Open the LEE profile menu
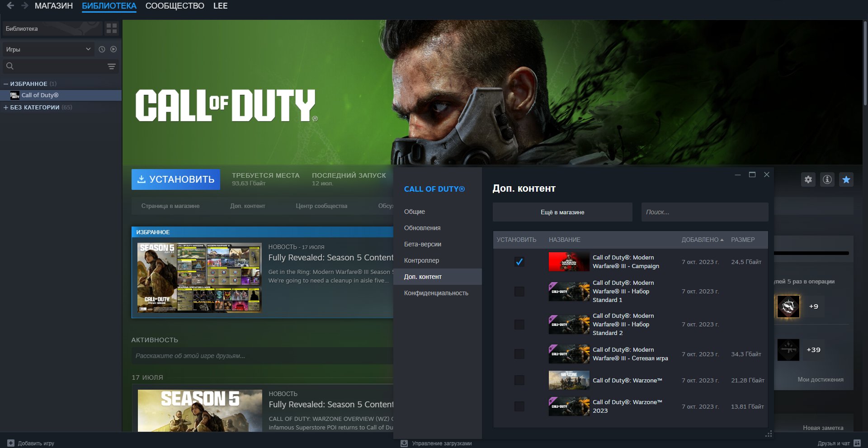Image resolution: width=868 pixels, height=448 pixels. 221,6
